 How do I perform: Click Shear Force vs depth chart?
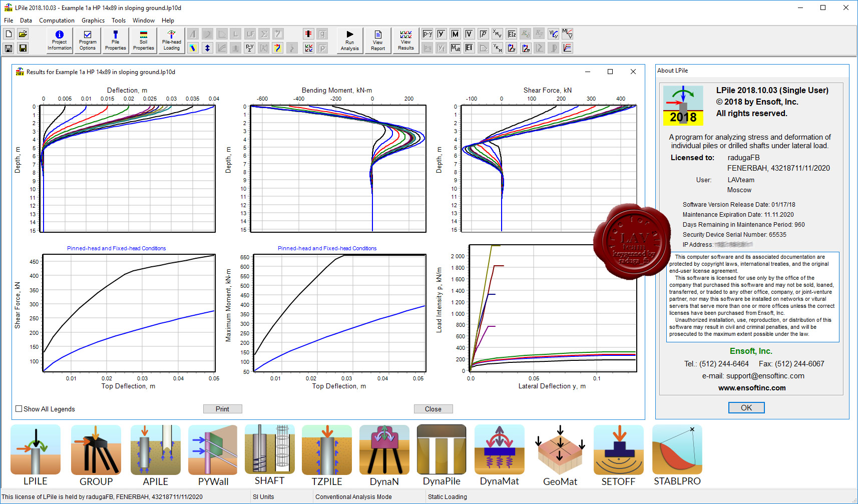[x=549, y=169]
